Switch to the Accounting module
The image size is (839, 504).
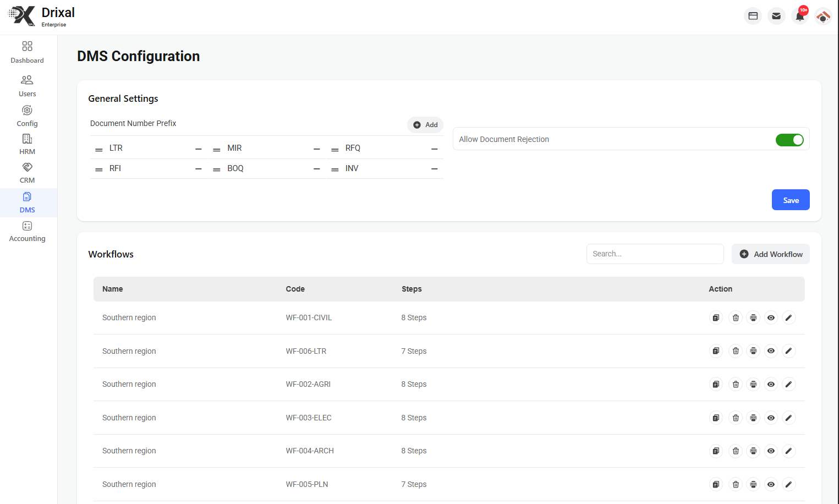coord(27,231)
